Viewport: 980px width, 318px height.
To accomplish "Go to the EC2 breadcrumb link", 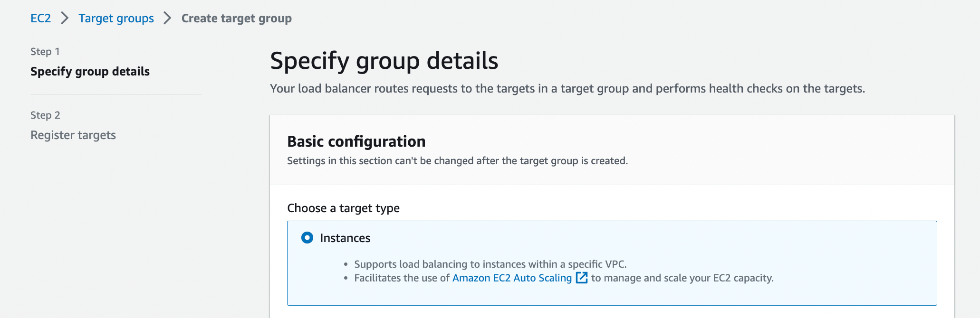I will pyautogui.click(x=40, y=19).
